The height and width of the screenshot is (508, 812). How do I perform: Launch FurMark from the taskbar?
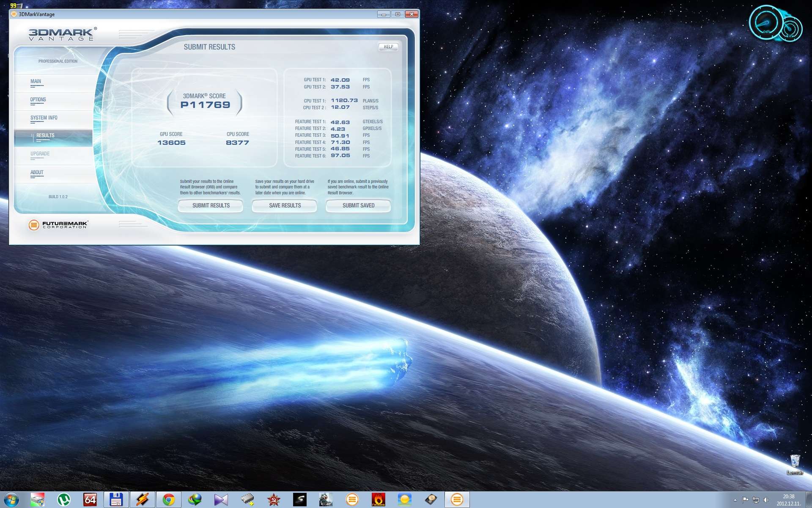[x=379, y=500]
